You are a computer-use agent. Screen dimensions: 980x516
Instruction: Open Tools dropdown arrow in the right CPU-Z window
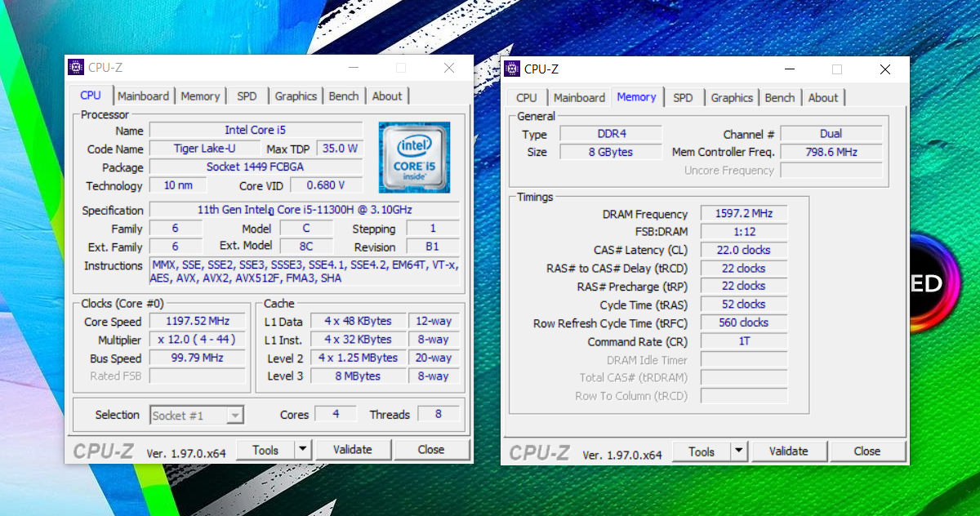[739, 451]
